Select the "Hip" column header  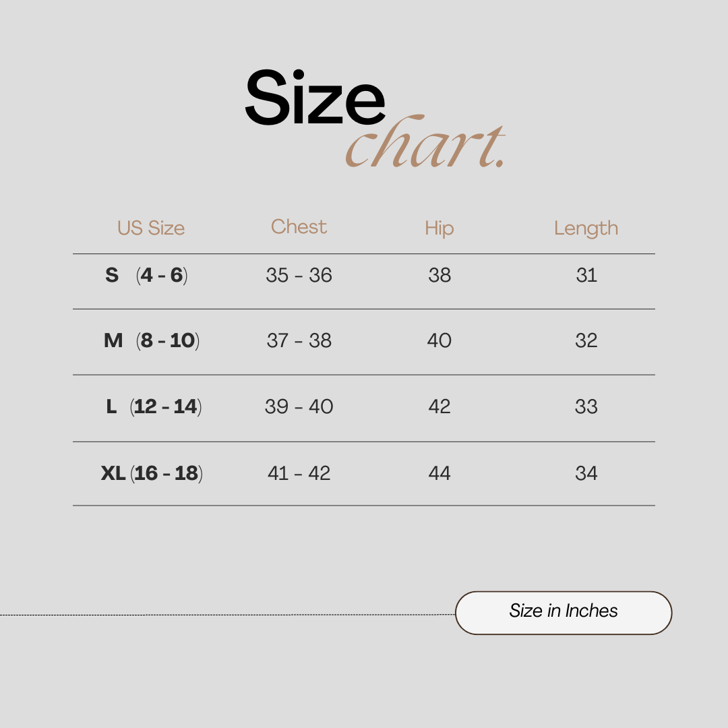pos(439,229)
